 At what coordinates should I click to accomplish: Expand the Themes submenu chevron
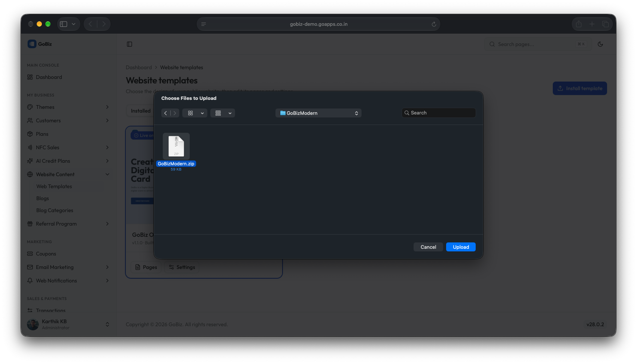point(107,107)
